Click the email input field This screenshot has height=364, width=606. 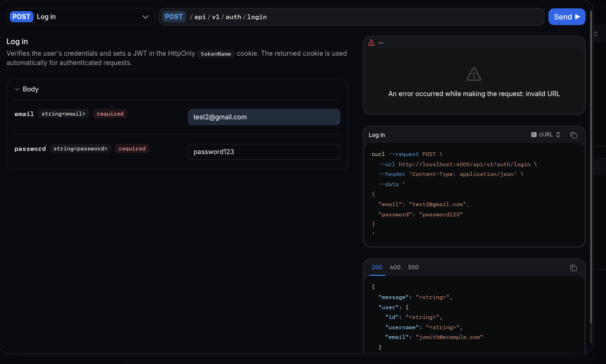[264, 117]
